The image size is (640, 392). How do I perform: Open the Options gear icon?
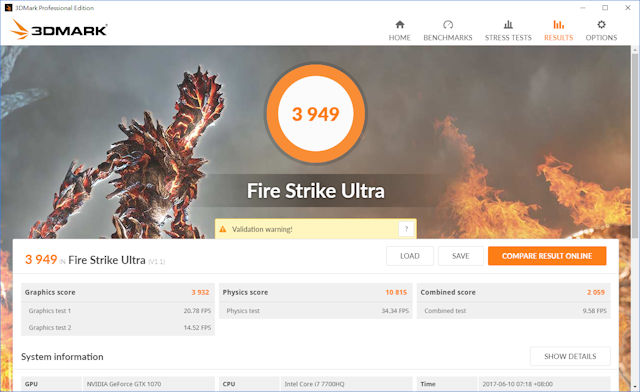(x=601, y=24)
